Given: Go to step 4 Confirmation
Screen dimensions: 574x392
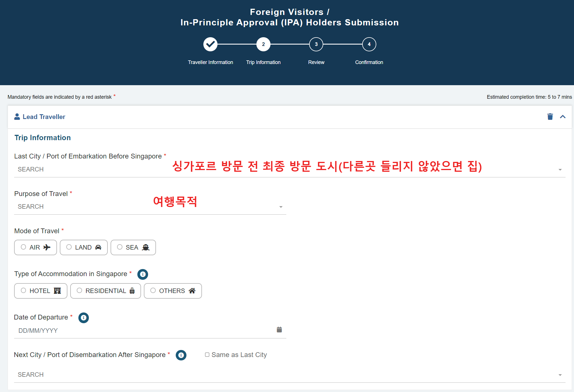Looking at the screenshot, I should [369, 44].
